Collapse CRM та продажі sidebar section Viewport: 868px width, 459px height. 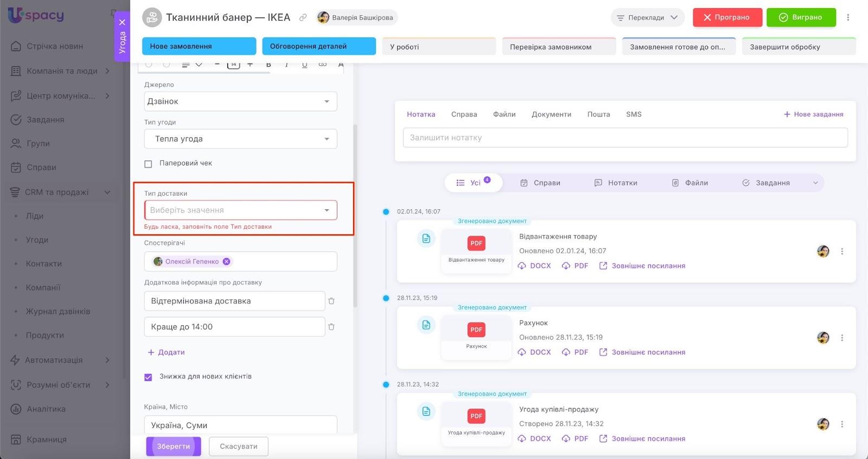(107, 192)
